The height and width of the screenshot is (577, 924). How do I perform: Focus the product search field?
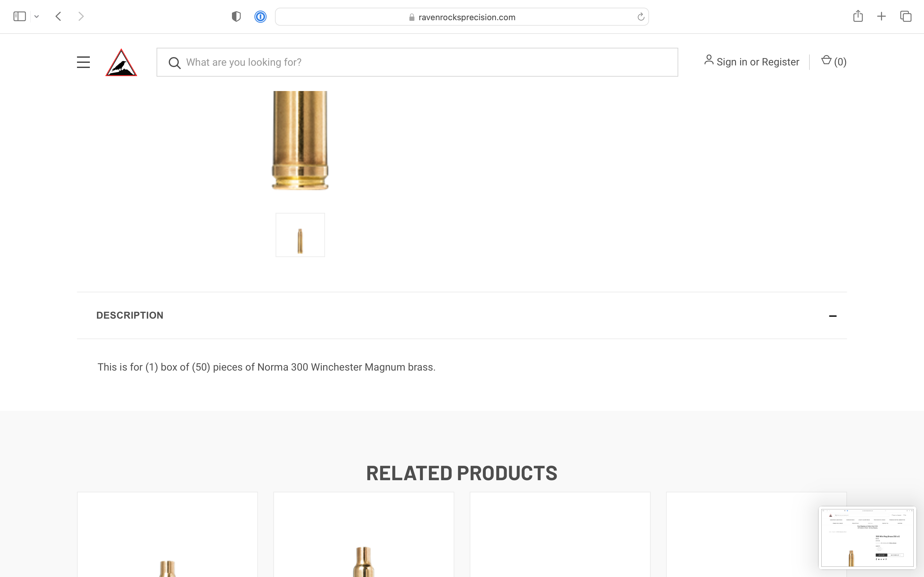[420, 62]
